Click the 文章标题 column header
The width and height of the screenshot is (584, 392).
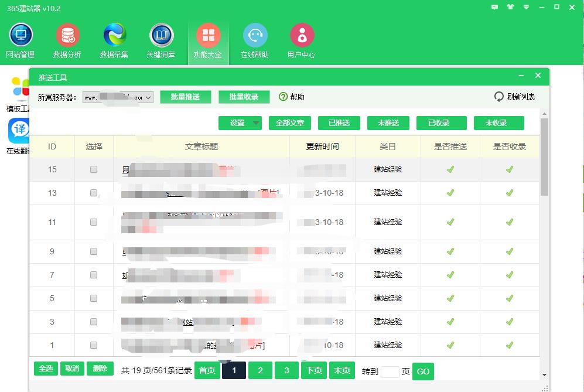click(x=202, y=146)
